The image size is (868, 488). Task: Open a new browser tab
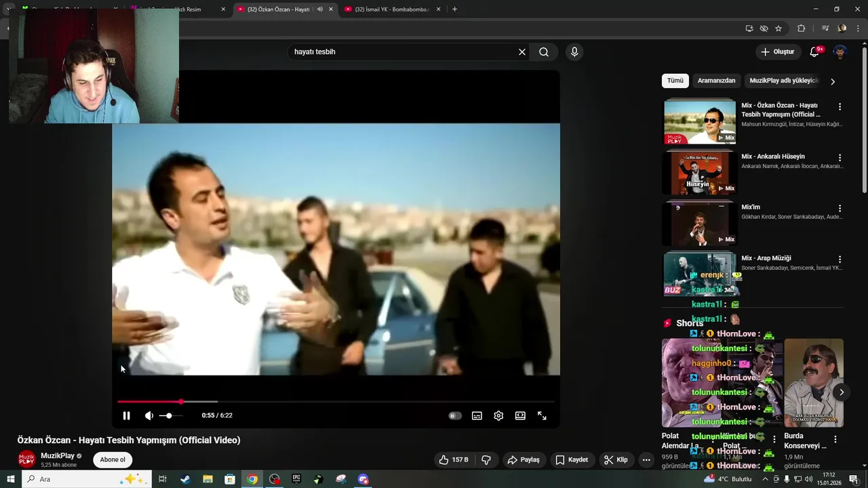pos(454,9)
